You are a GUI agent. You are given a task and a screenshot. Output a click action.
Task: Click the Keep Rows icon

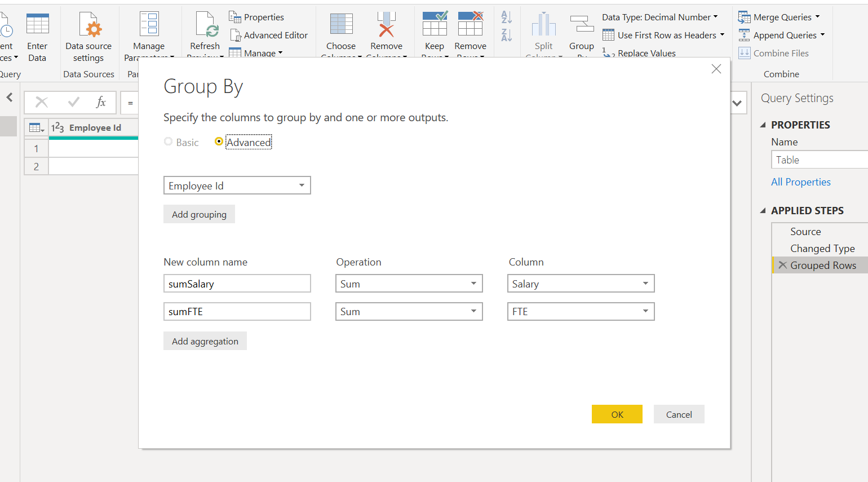(x=435, y=24)
